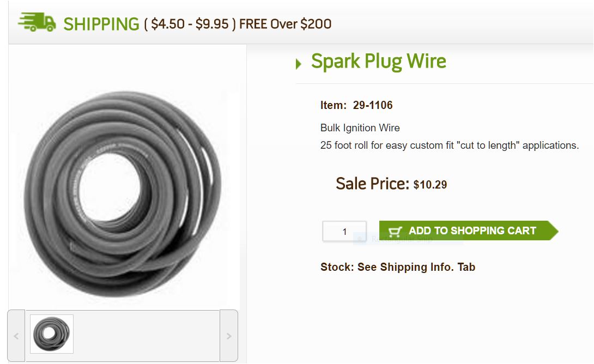Click the cart icon in the Add button
Image resolution: width=594 pixels, height=364 pixels.
coord(395,231)
